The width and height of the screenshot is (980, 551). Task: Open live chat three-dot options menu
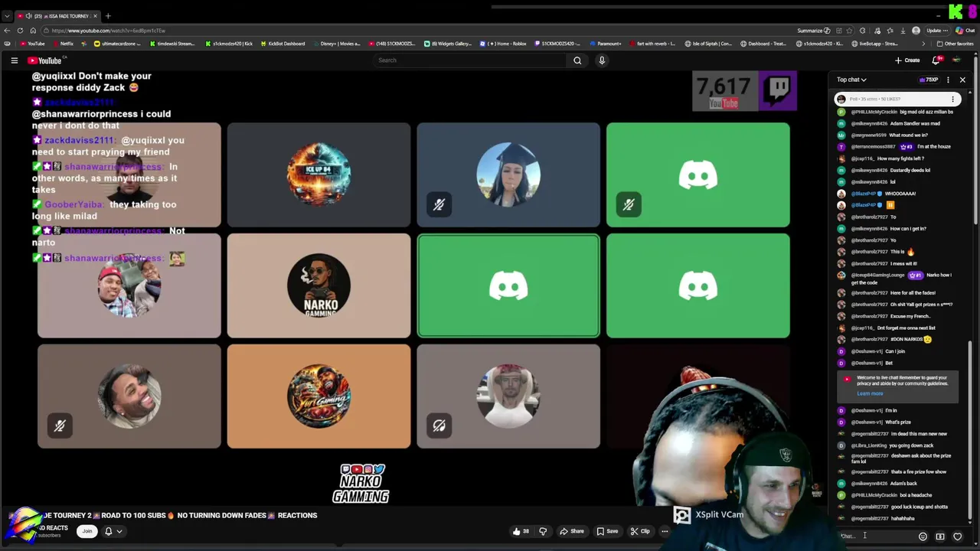[948, 80]
